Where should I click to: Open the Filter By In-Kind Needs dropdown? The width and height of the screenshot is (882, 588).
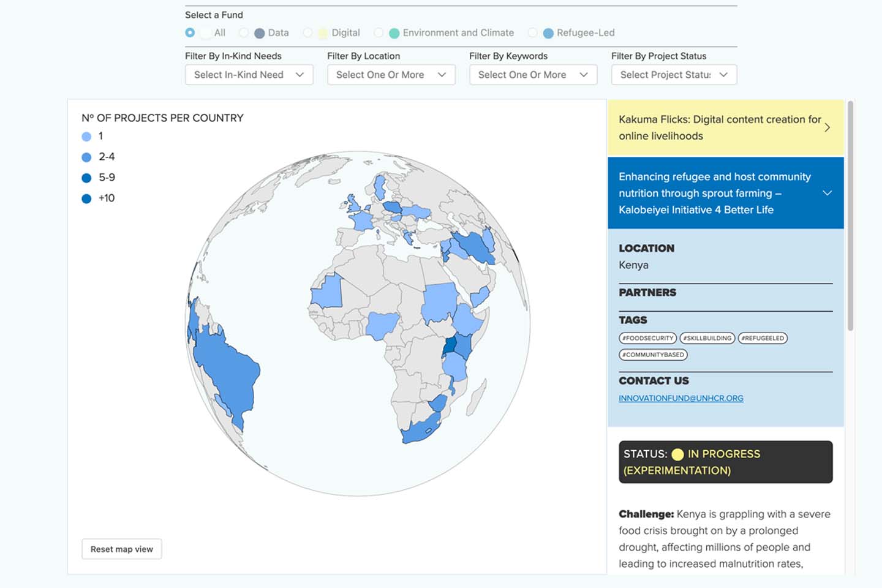click(x=249, y=75)
